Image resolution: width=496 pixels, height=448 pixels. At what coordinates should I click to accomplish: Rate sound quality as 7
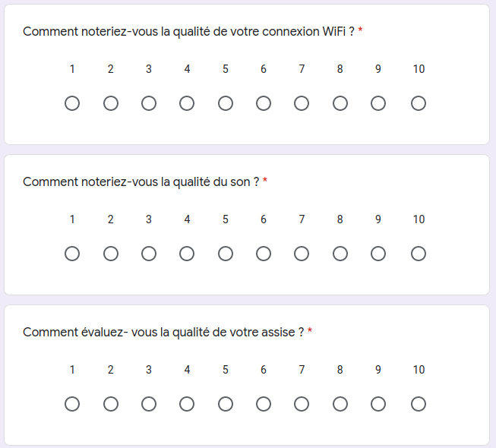[302, 254]
